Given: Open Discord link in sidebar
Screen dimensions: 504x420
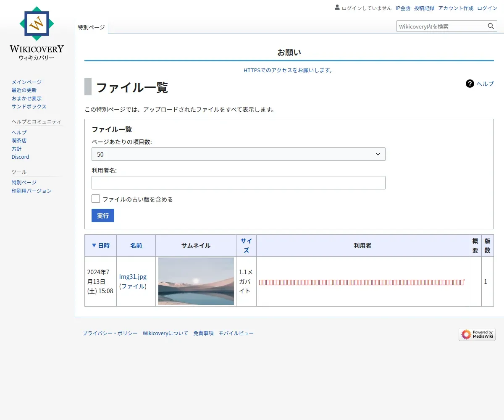Looking at the screenshot, I should 21,157.
